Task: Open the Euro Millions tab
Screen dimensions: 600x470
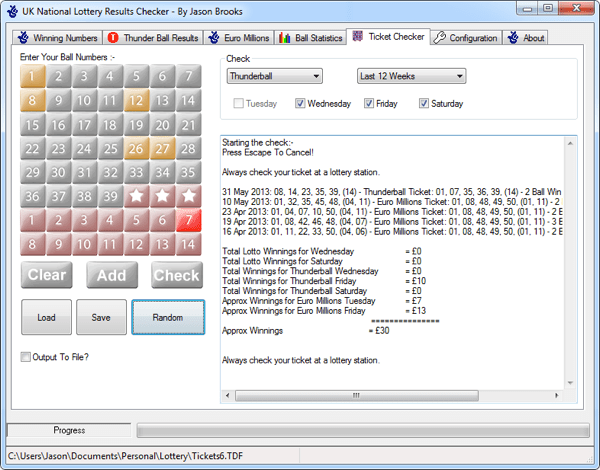Action: click(238, 38)
